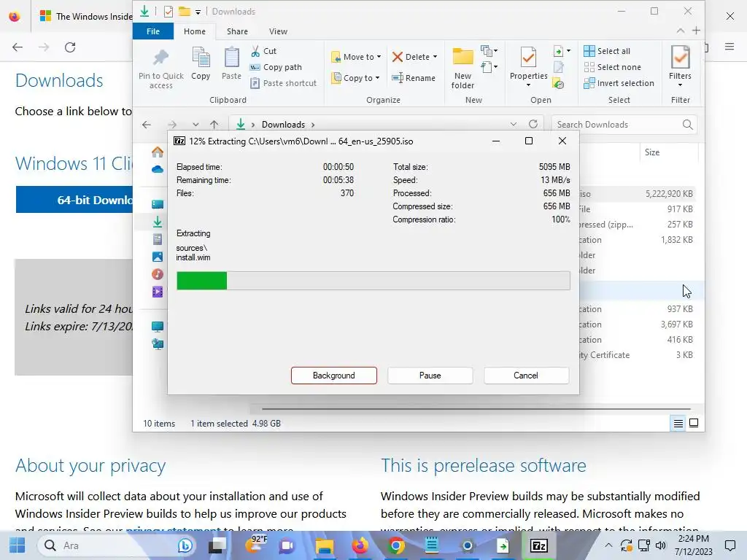The image size is (747, 560).
Task: Click Background button in 7-Zip dialog
Action: pos(334,376)
